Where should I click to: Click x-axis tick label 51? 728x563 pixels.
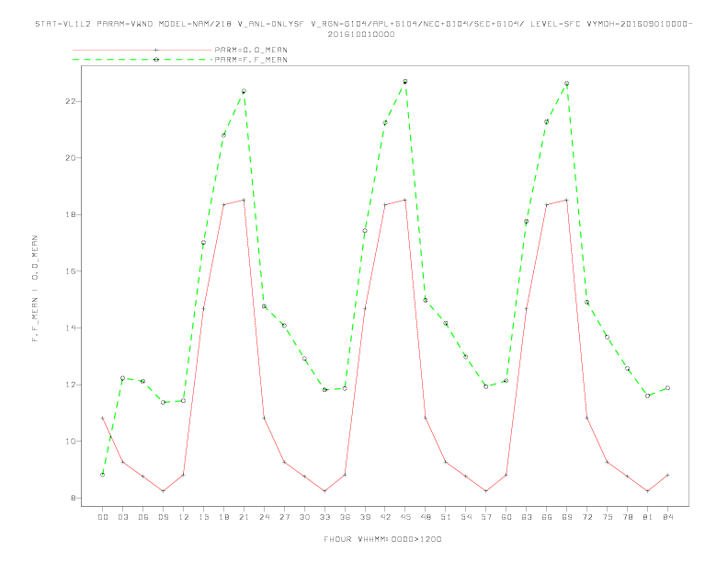(446, 517)
